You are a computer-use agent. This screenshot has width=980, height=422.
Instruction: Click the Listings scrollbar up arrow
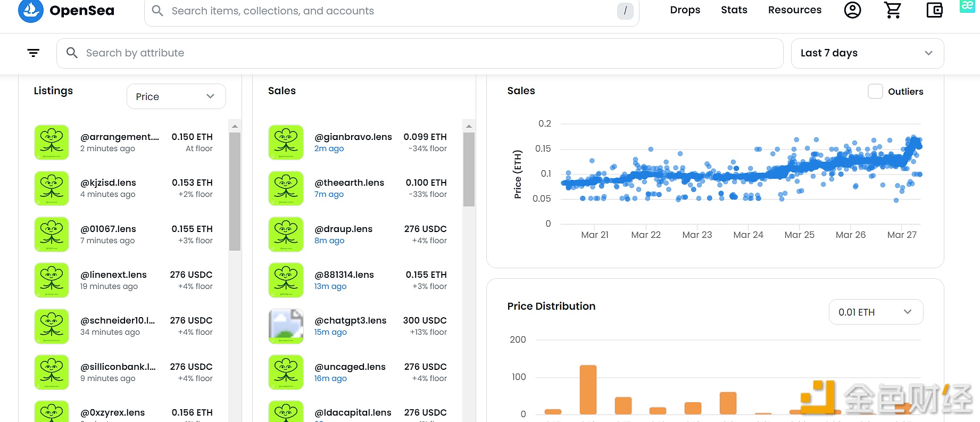pyautogui.click(x=235, y=126)
